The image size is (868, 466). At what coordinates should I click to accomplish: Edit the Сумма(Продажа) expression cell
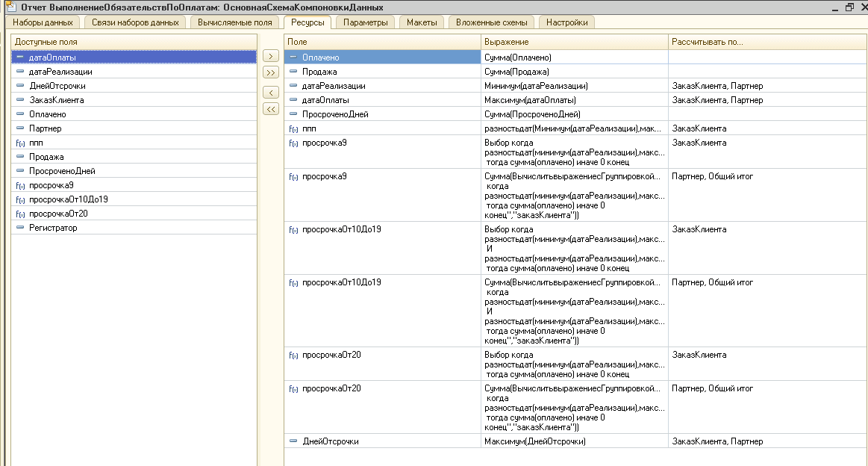(516, 72)
